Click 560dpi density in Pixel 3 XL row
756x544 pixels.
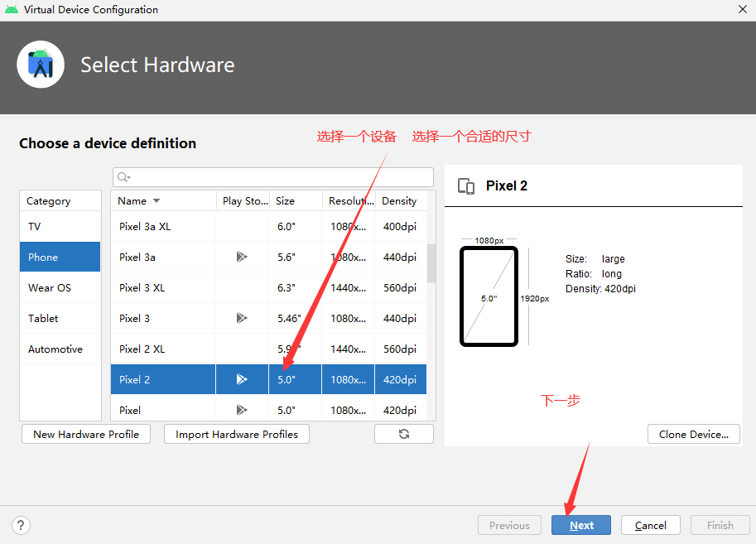coord(400,288)
